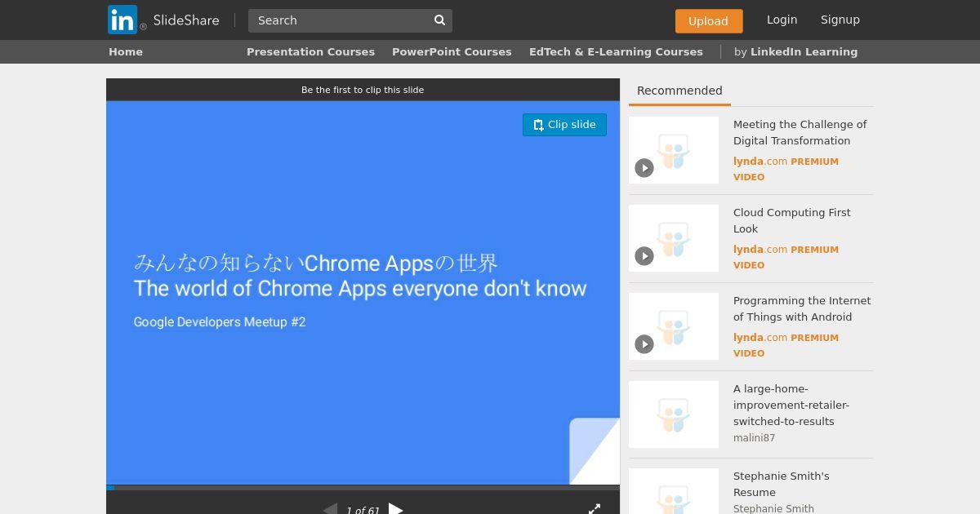980x514 pixels.
Task: Open EdTech & E-Learning Courses menu item
Action: [x=616, y=51]
